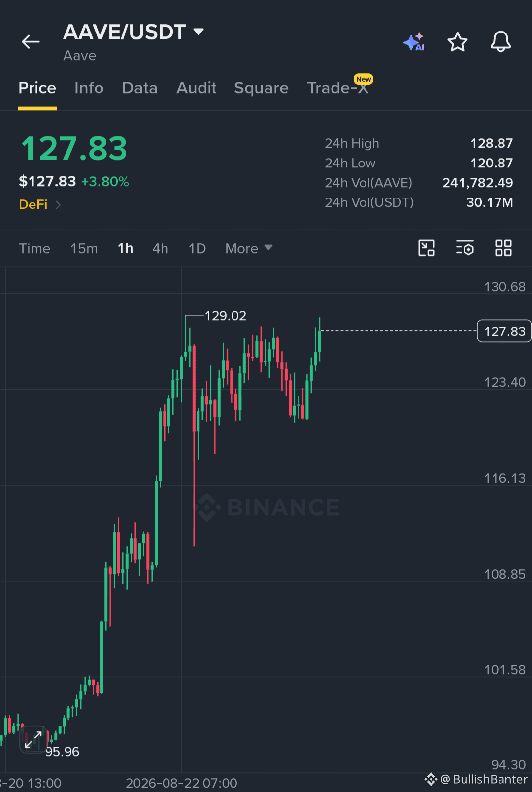Switch to the Data tab
The width and height of the screenshot is (532, 792).
point(140,88)
